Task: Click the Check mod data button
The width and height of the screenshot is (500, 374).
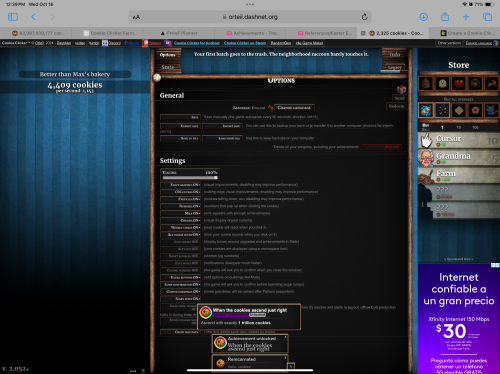Action: click(180, 332)
